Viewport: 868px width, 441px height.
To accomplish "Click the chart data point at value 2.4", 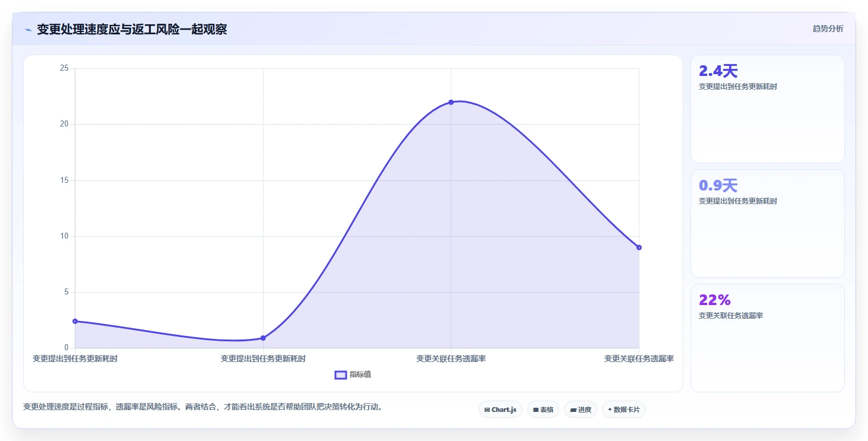I will [75, 321].
